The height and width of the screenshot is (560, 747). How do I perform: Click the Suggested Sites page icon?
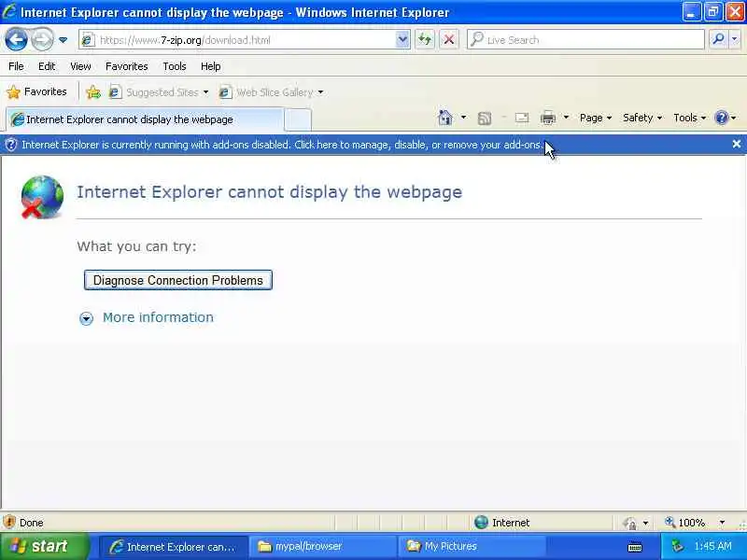(x=115, y=91)
